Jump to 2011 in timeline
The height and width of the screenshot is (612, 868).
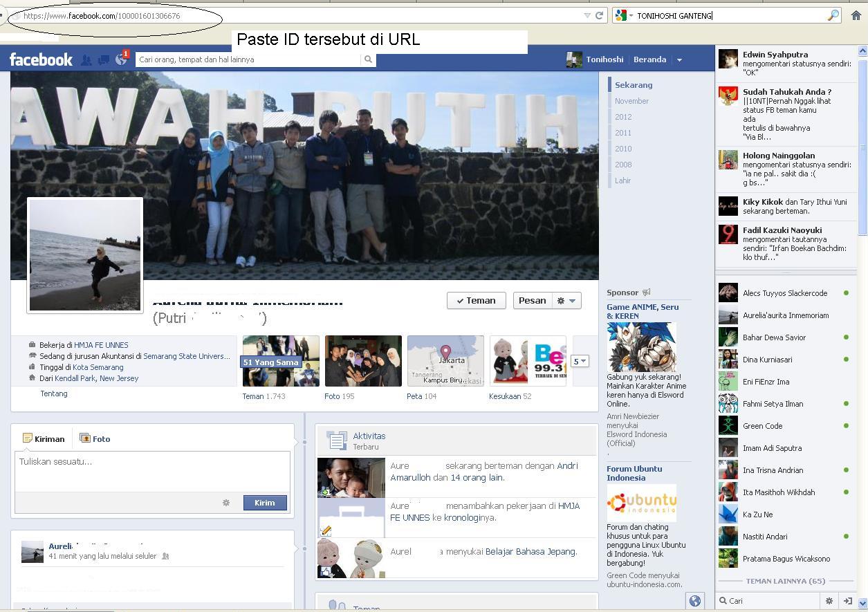623,133
